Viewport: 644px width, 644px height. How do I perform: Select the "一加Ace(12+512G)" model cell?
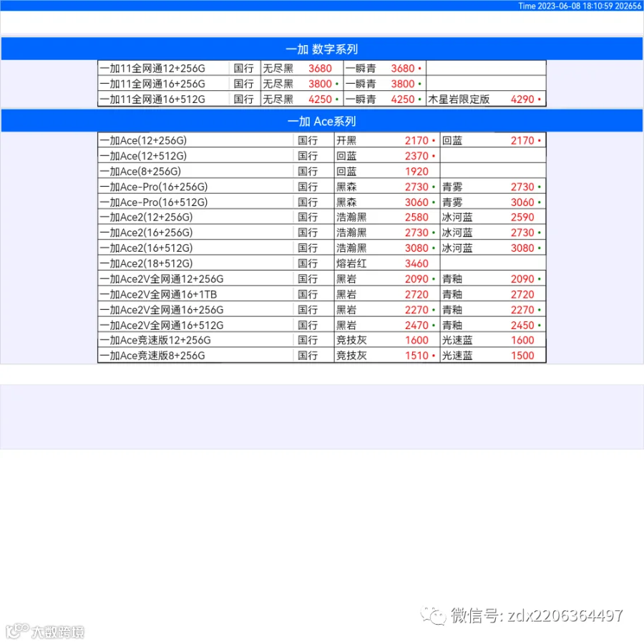tap(195, 156)
